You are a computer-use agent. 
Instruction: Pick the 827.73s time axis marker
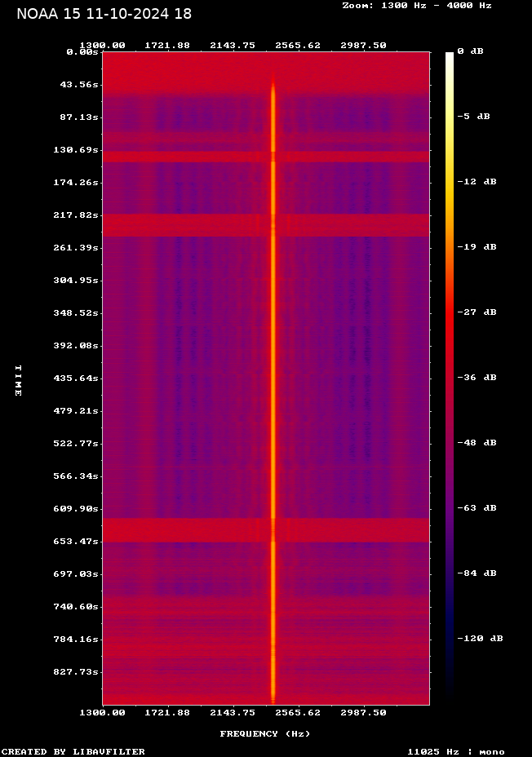(77, 672)
